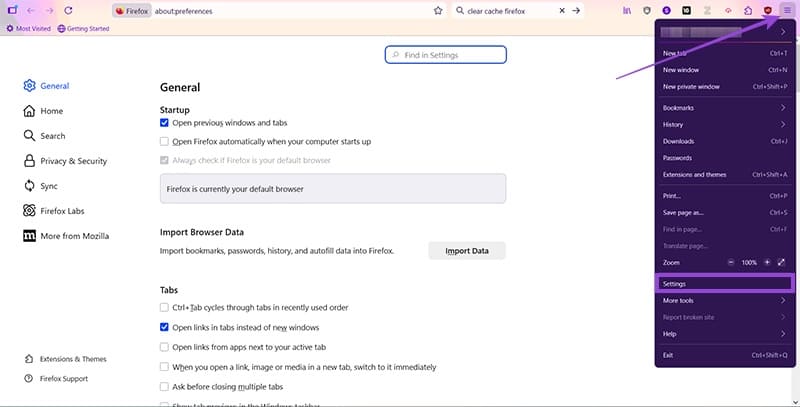Open the Extensions puzzle piece icon
The width and height of the screenshot is (800, 407).
[749, 10]
